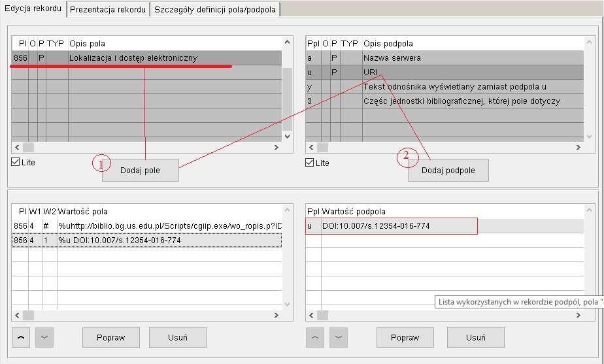
Task: Click the horizontal scrollbar thumb under Wartość podpola
Action: point(322,315)
